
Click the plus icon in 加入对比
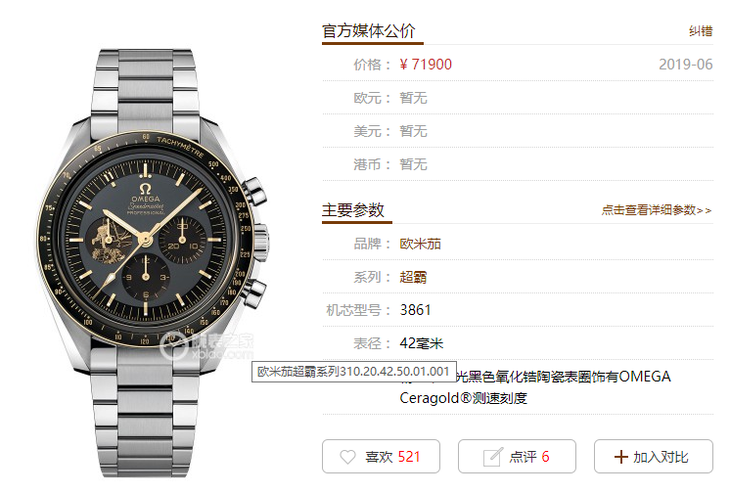coord(621,457)
